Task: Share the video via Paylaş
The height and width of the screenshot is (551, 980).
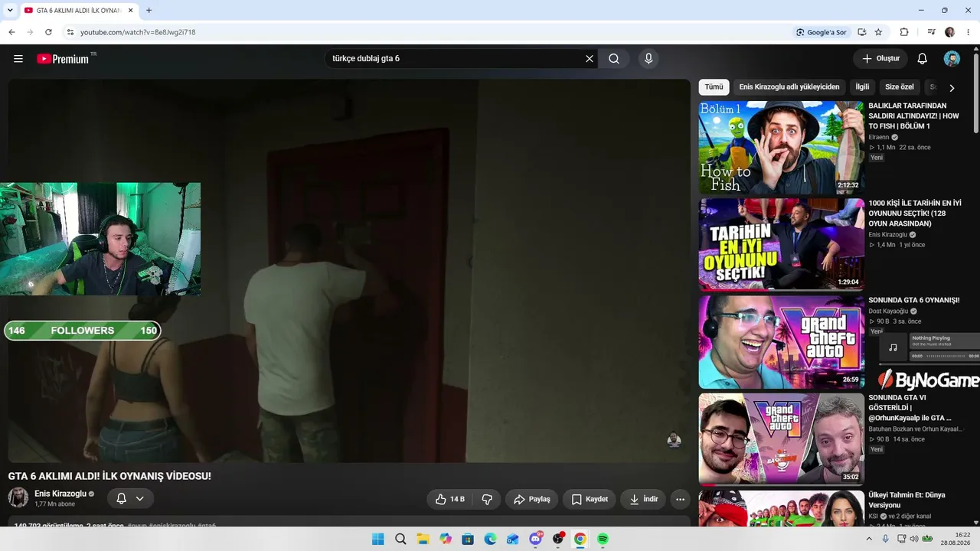Action: [x=531, y=499]
